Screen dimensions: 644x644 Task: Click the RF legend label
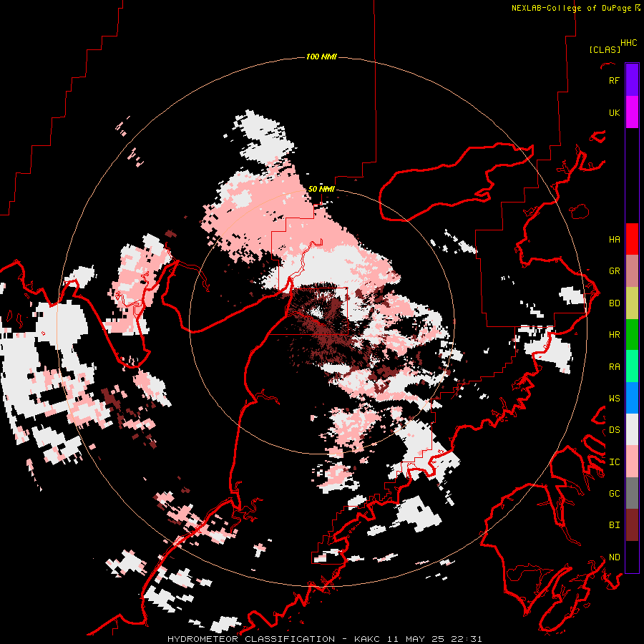pos(614,80)
